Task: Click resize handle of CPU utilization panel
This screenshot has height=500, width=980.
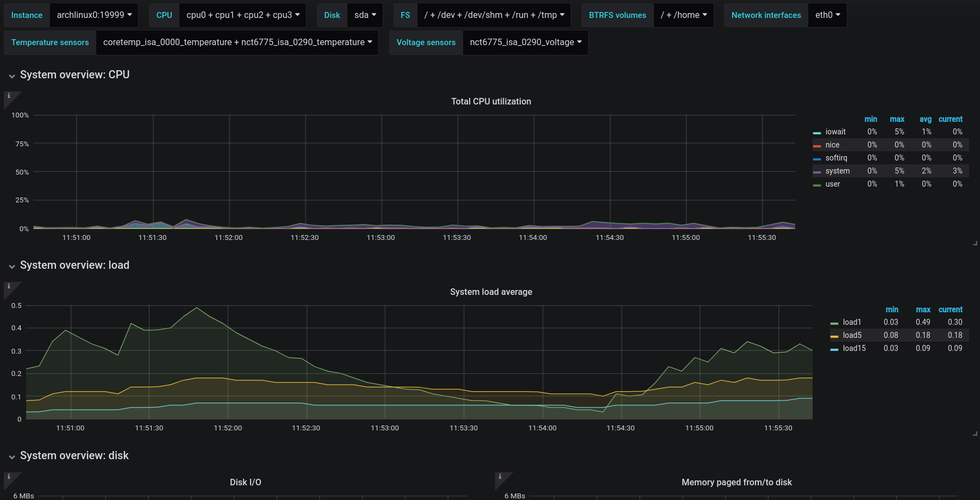Action: (975, 243)
